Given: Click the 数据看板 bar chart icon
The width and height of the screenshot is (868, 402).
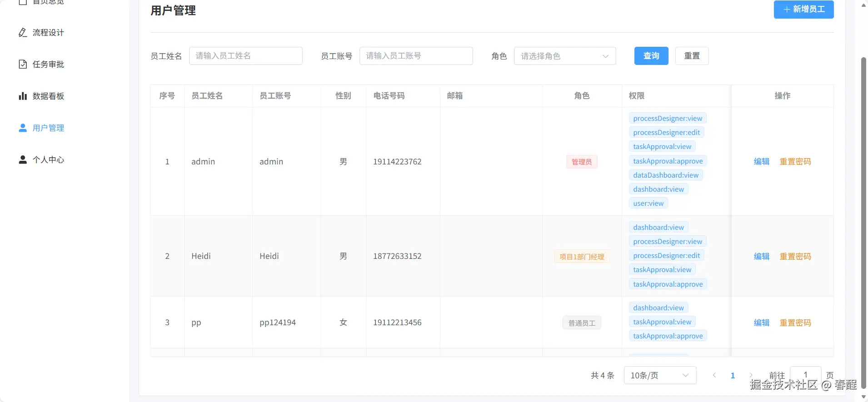Looking at the screenshot, I should (x=23, y=96).
